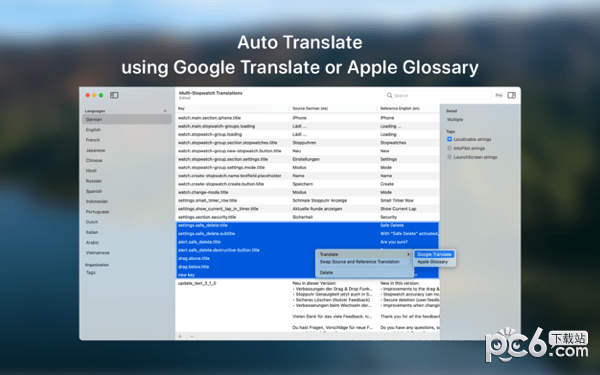Click Reference English (en) column header
The image size is (600, 375).
[x=409, y=109]
